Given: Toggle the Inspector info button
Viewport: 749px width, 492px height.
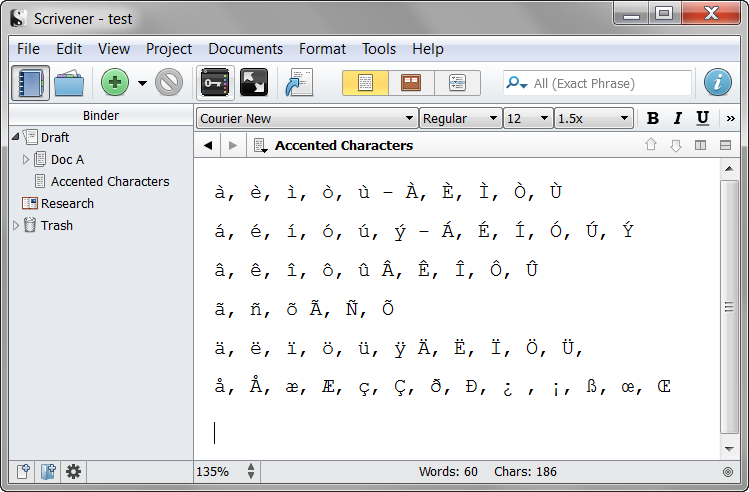Looking at the screenshot, I should 717,82.
